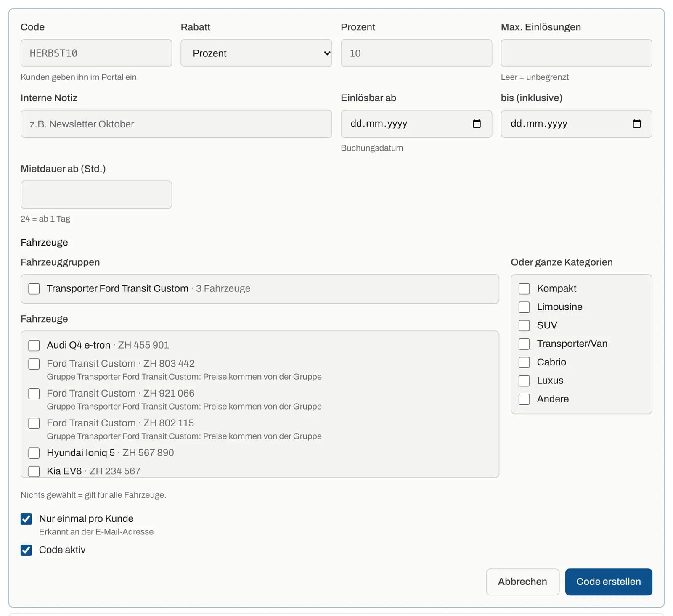Check the SUV category
The image size is (673, 616).
(524, 325)
